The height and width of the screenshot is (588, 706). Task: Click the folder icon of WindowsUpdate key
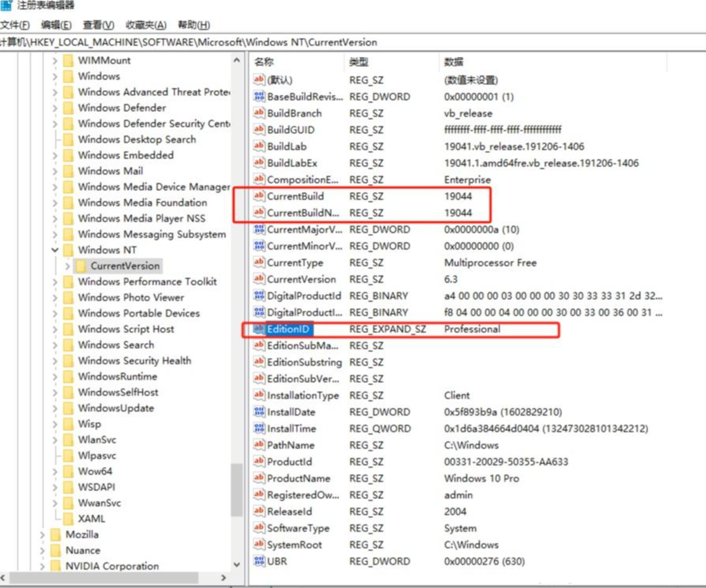(x=68, y=408)
